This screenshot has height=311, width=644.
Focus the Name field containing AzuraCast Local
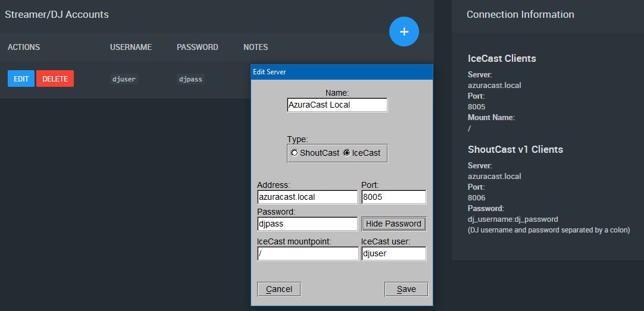pos(337,105)
